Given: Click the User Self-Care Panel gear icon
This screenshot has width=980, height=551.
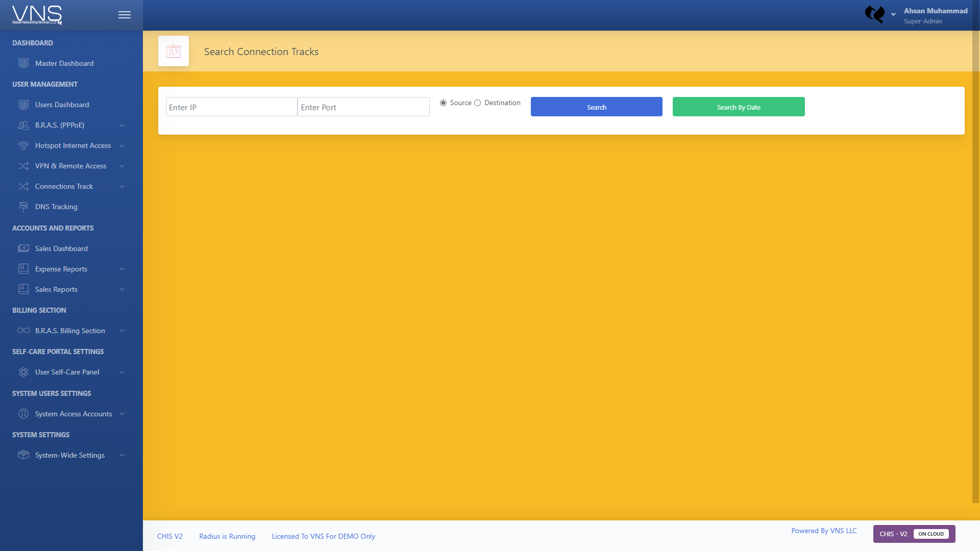Looking at the screenshot, I should (x=23, y=372).
